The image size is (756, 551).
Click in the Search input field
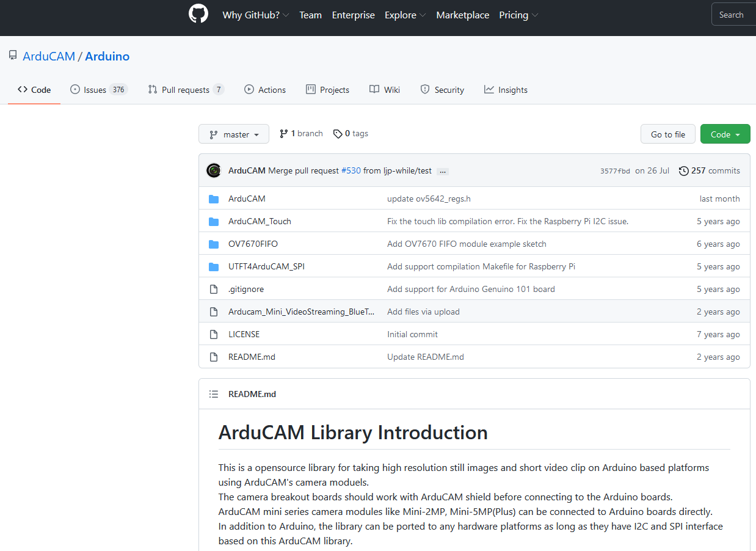pyautogui.click(x=734, y=15)
